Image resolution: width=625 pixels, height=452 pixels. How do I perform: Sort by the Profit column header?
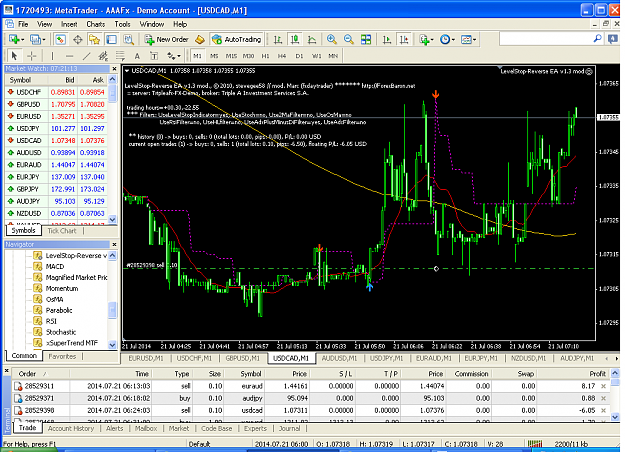click(597, 373)
